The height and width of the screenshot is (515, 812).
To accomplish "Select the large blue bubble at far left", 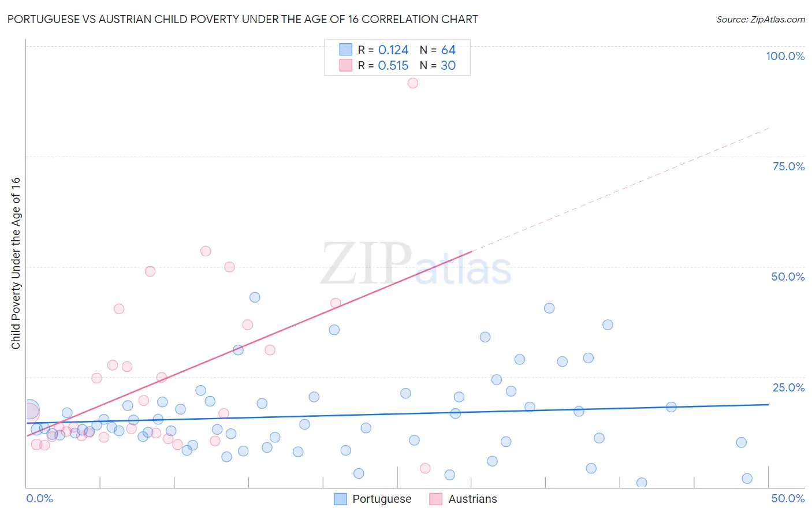I will coord(30,410).
